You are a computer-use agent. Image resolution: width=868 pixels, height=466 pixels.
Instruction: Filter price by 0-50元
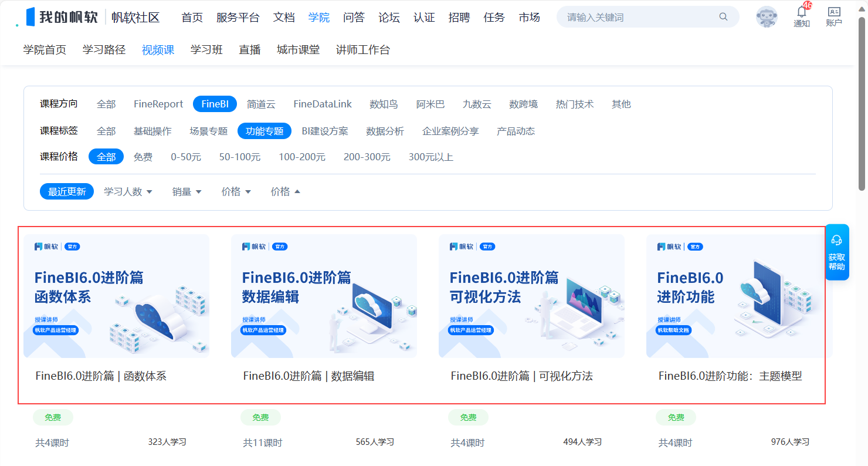[186, 157]
